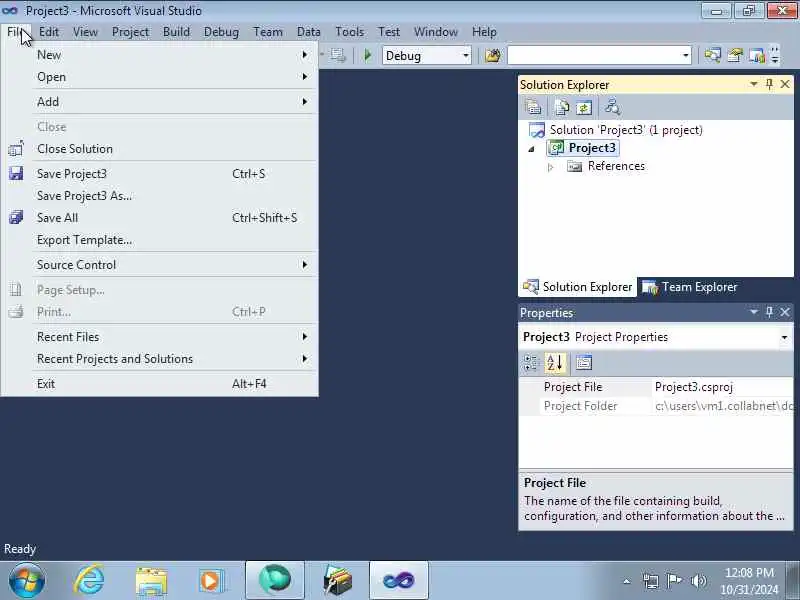Click the Project File property name
The height and width of the screenshot is (600, 800).
click(572, 387)
